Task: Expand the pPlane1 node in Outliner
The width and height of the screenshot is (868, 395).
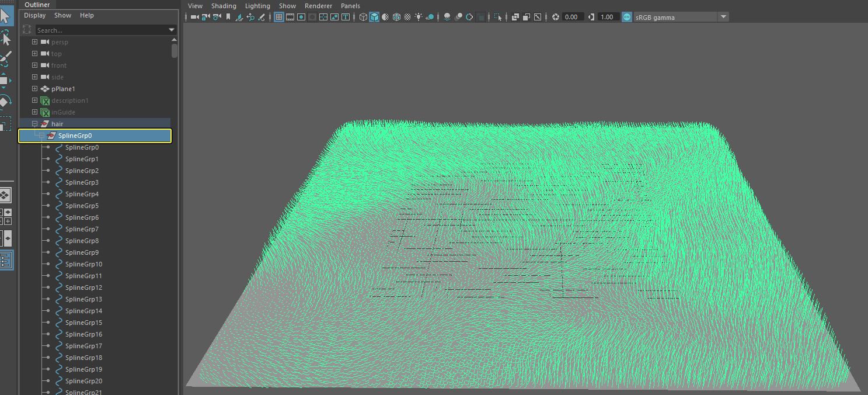Action: pyautogui.click(x=34, y=88)
